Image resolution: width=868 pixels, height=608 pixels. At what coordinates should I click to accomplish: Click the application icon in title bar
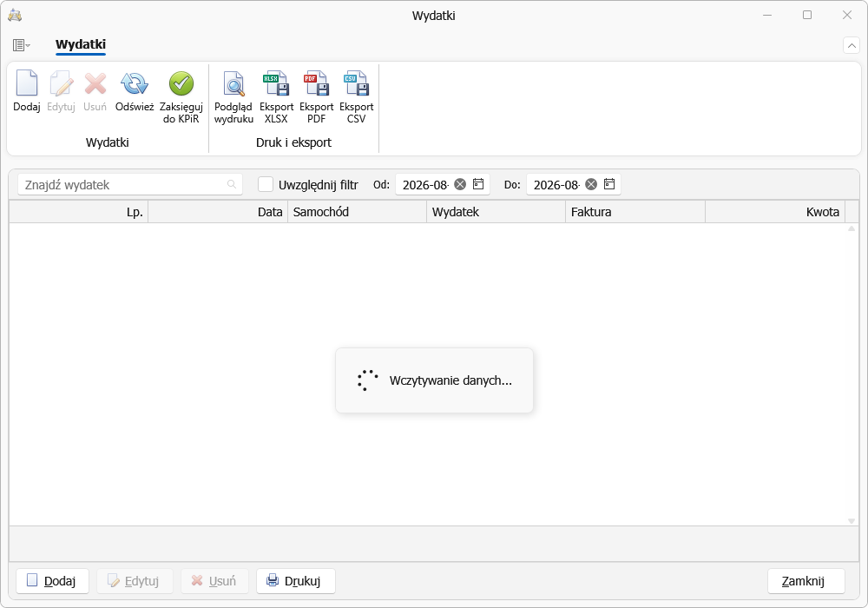[x=15, y=16]
